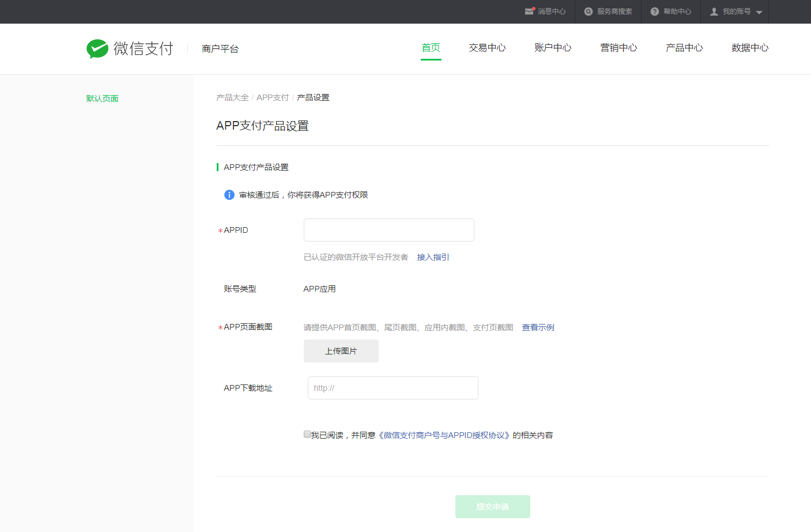The height and width of the screenshot is (532, 811).
Task: Open 消息中心 in the top bar
Action: click(552, 12)
